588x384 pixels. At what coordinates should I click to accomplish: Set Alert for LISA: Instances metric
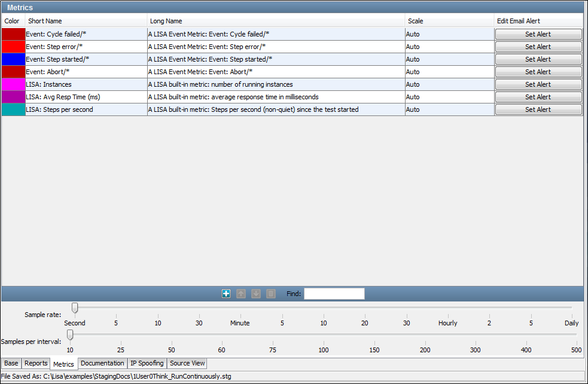538,84
